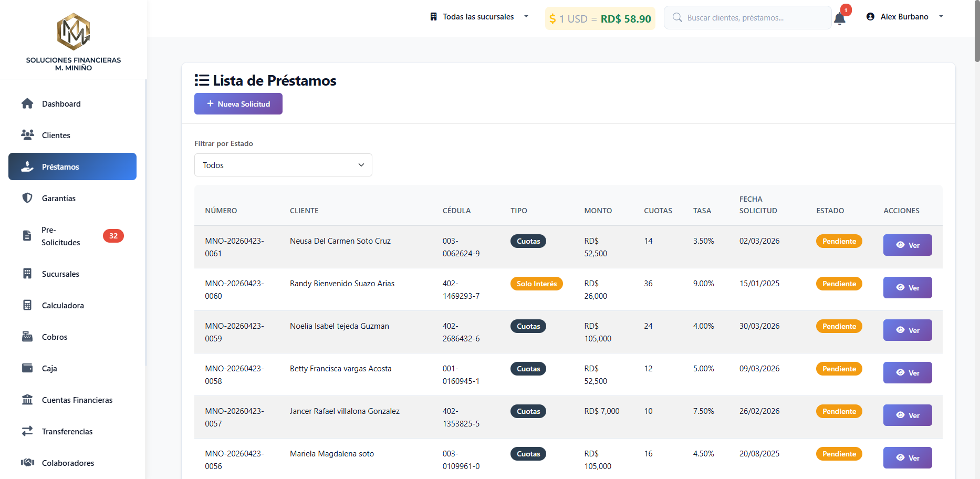Open the Transferencias arrows icon
Image resolution: width=980 pixels, height=479 pixels.
tap(27, 431)
